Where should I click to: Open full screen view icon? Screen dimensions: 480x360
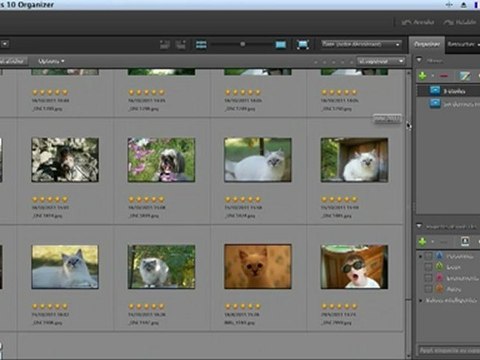point(302,44)
